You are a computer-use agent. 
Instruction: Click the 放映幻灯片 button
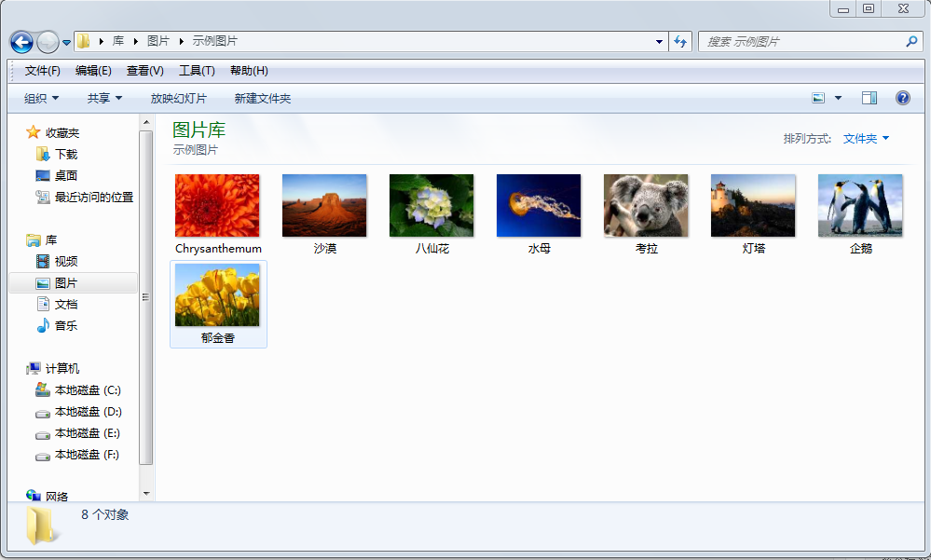[x=179, y=99]
